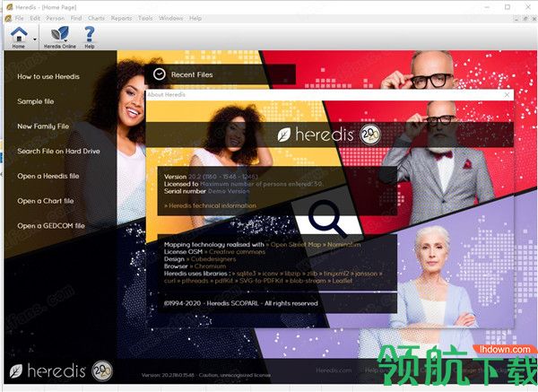Open the tinyxml2 library link
538x392 pixels.
point(334,274)
